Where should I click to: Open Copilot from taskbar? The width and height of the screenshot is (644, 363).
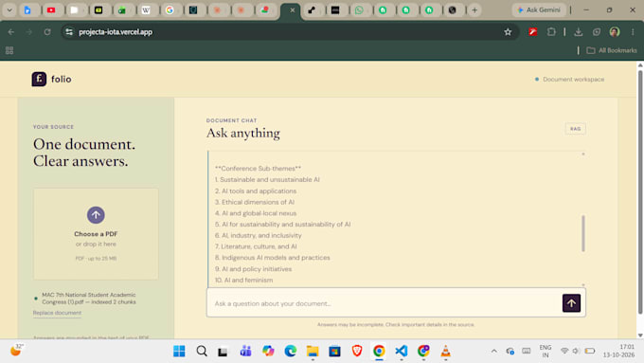point(268,351)
